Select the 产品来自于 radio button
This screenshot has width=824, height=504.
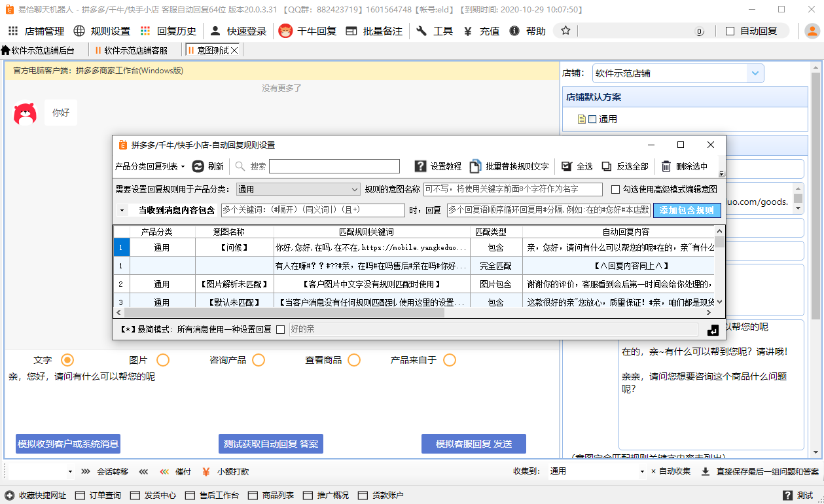click(450, 360)
